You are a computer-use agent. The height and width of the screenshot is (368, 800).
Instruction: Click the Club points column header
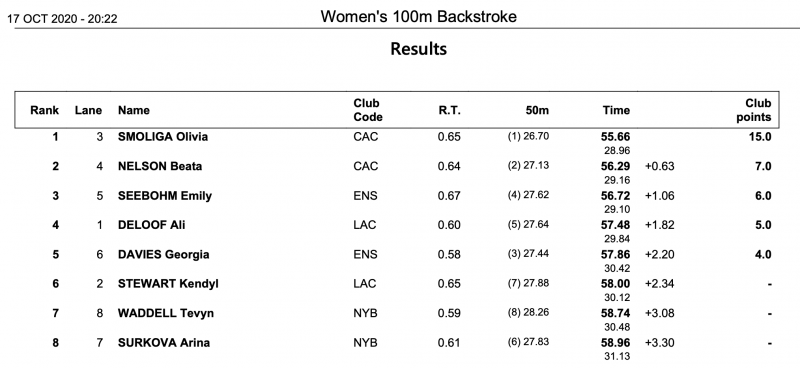(754, 110)
